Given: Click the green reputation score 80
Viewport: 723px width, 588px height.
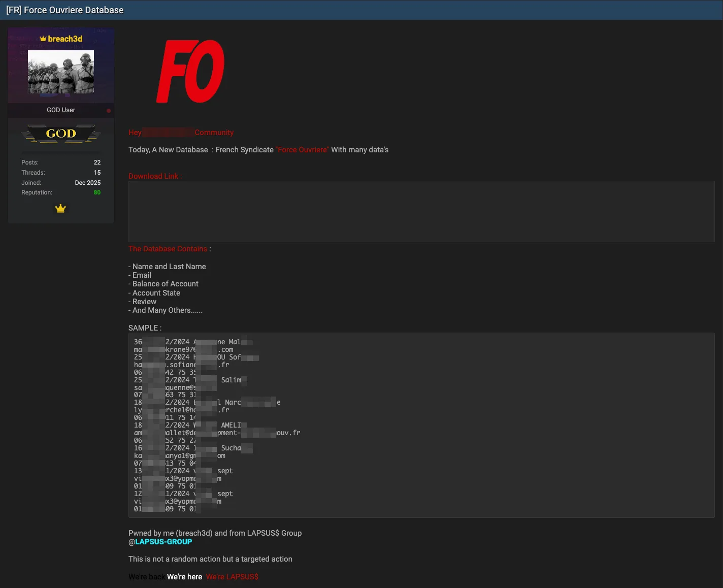Looking at the screenshot, I should (97, 192).
